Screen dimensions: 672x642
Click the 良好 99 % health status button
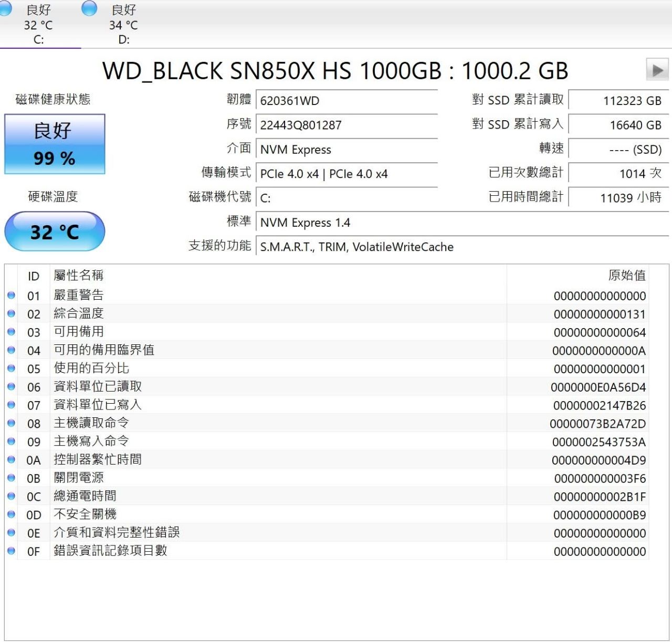pos(55,144)
